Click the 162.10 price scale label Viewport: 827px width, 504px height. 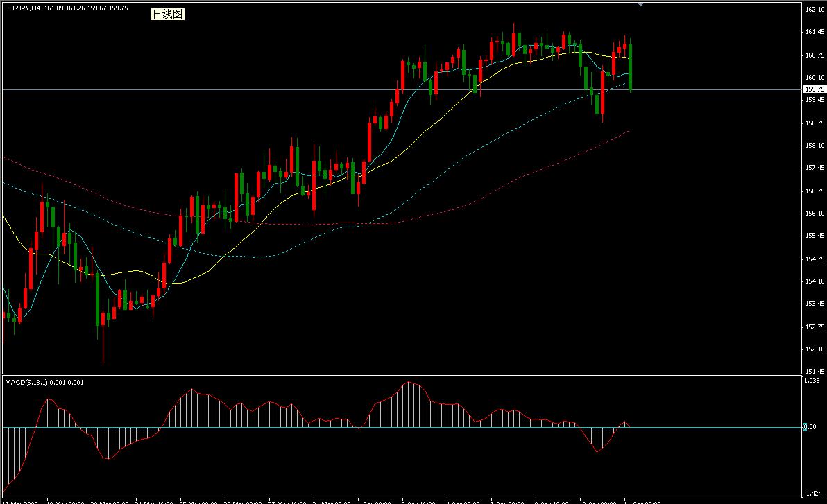click(815, 10)
